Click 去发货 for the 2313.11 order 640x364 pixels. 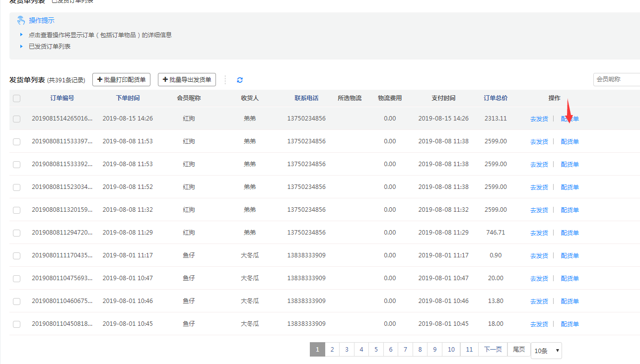point(539,119)
